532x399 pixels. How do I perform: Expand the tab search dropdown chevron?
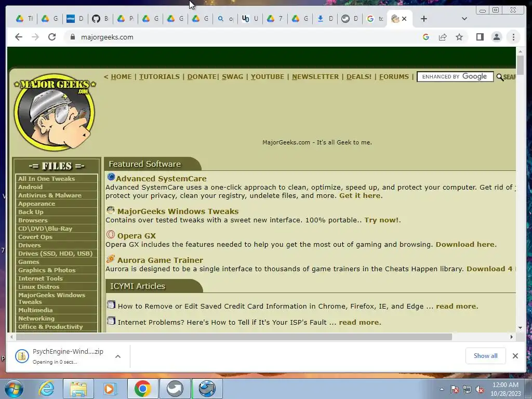[x=464, y=19]
